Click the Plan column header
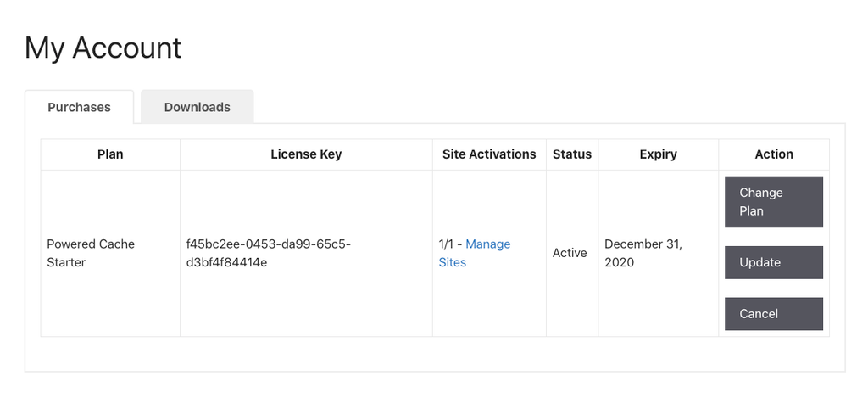Screen dimensions: 868x398 point(110,154)
